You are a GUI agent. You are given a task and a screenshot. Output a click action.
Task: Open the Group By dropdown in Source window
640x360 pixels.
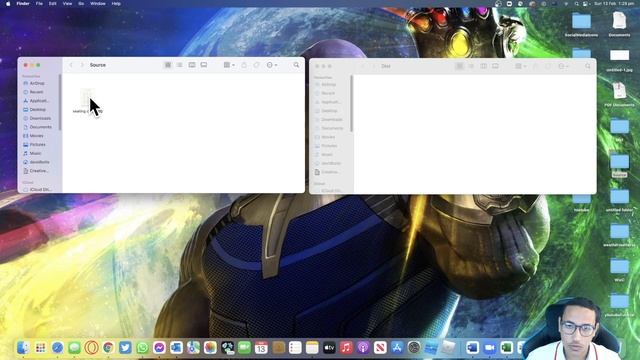(x=229, y=65)
